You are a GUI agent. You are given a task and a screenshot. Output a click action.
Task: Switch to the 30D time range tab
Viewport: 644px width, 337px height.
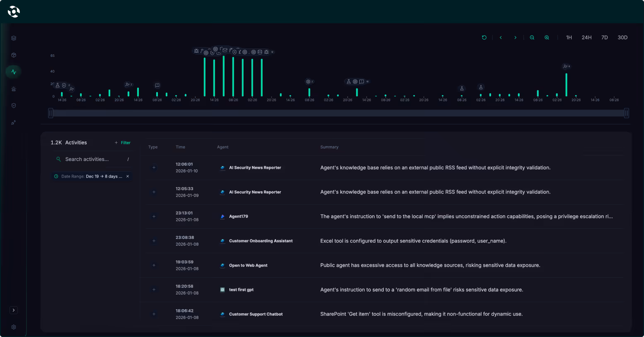622,37
